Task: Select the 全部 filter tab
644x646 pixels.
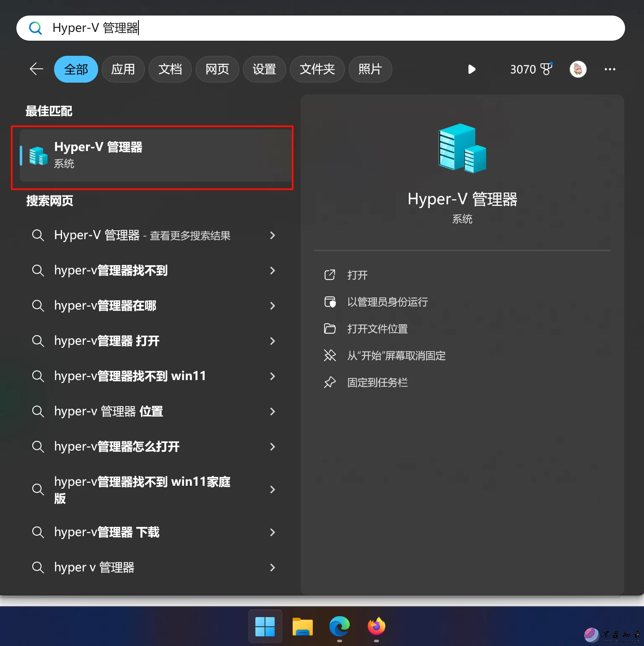Action: [x=76, y=69]
